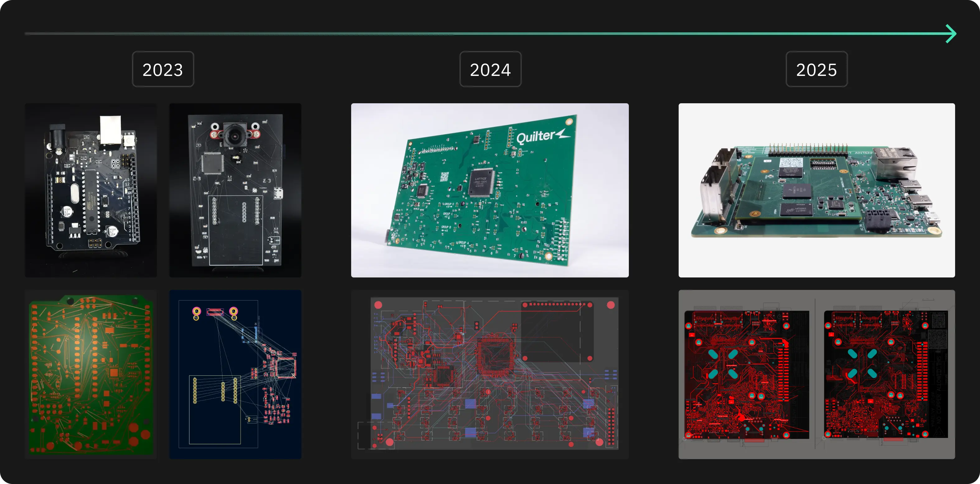Select the right dense red board layout

[886, 375]
